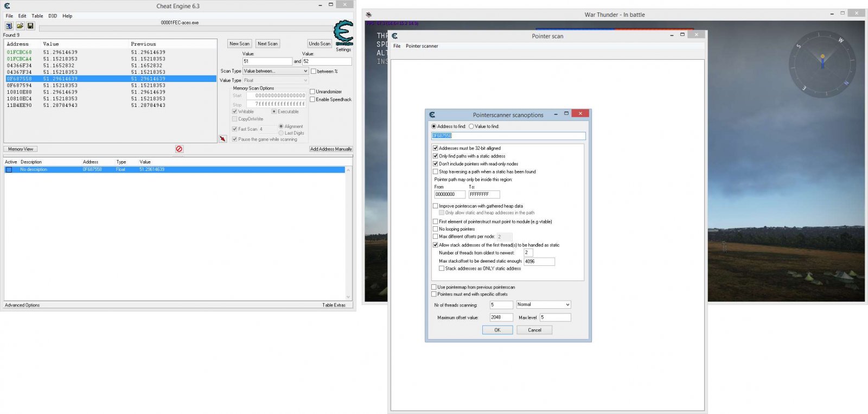Open the D3D menu
This screenshot has width=868, height=414.
click(53, 16)
